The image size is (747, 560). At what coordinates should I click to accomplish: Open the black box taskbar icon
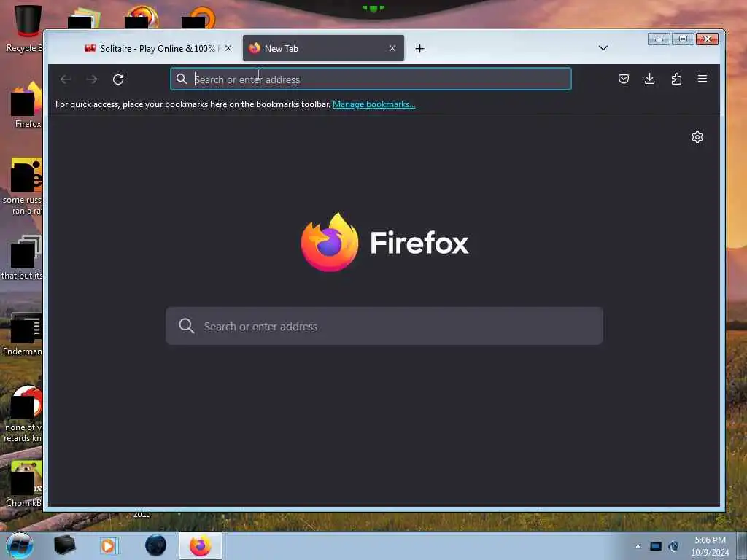(x=64, y=545)
